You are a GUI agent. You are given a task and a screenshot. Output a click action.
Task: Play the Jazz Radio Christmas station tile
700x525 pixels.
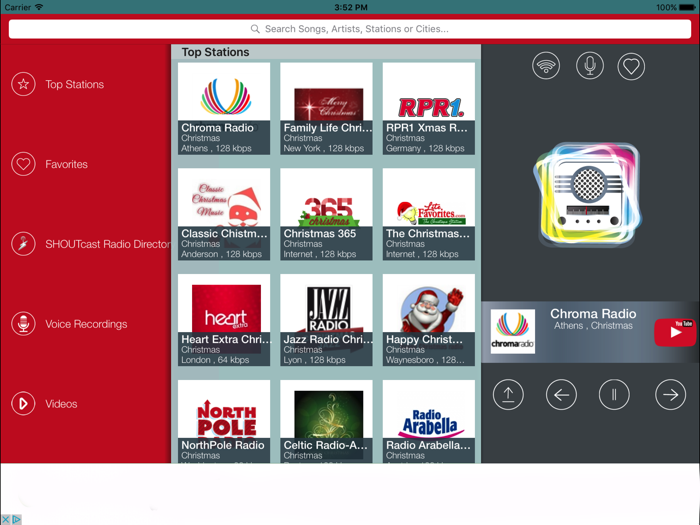coord(326,320)
